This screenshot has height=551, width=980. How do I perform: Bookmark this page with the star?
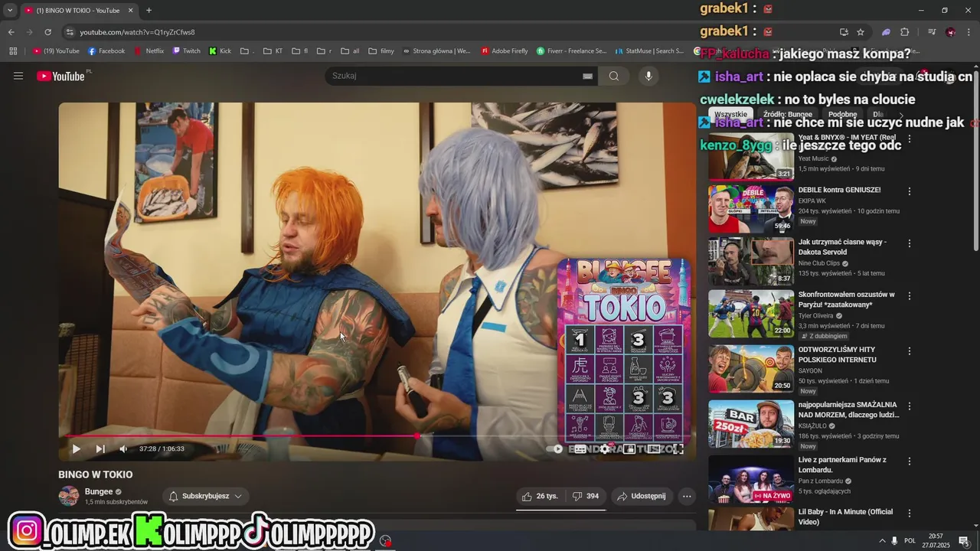click(x=861, y=32)
